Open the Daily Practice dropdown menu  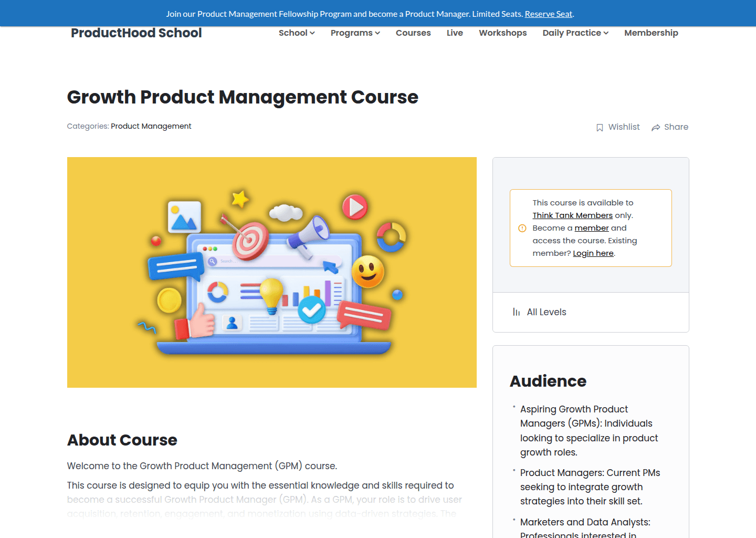coord(574,33)
